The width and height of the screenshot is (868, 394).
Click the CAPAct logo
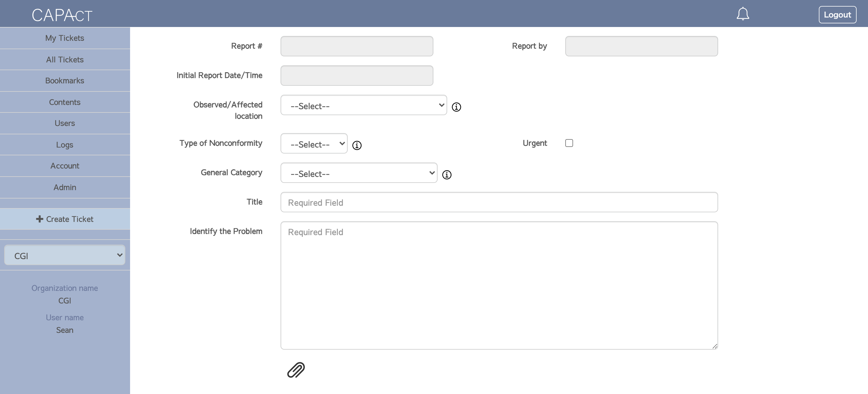(62, 15)
